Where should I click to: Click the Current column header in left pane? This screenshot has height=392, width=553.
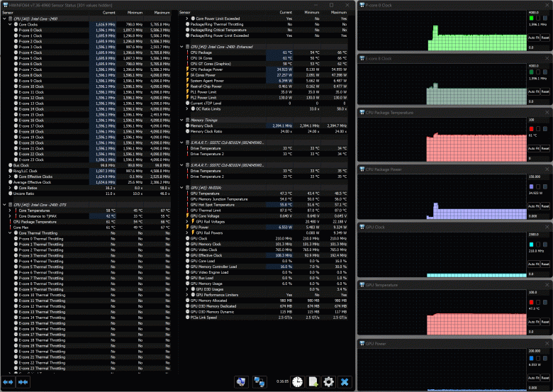coord(109,13)
